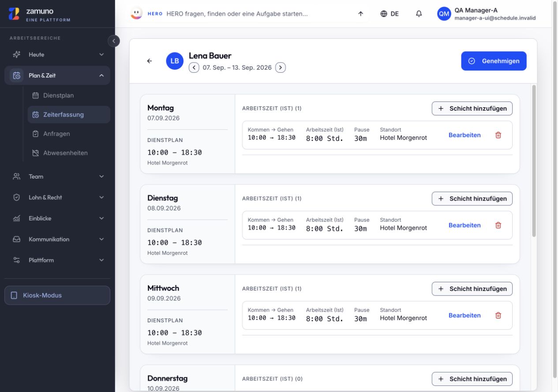Screen dimensions: 558x392
Task: Open the Dienstplan menu item
Action: (x=69, y=95)
